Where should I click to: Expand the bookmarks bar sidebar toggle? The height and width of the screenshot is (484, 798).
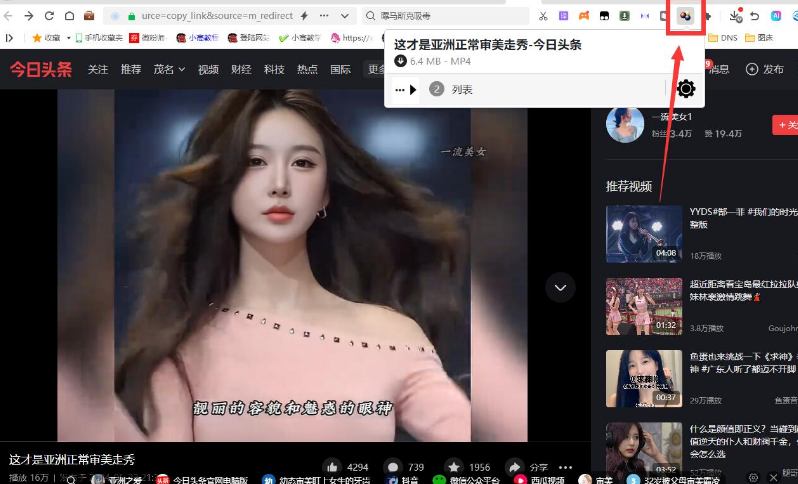9,38
